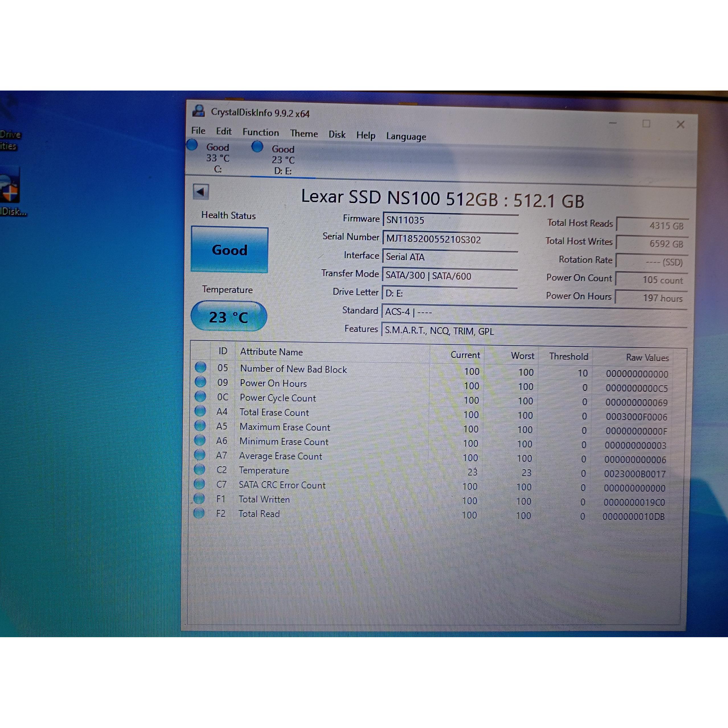Click the status icon for Power Cycle Count
Screen dimensions: 728x728
200,396
